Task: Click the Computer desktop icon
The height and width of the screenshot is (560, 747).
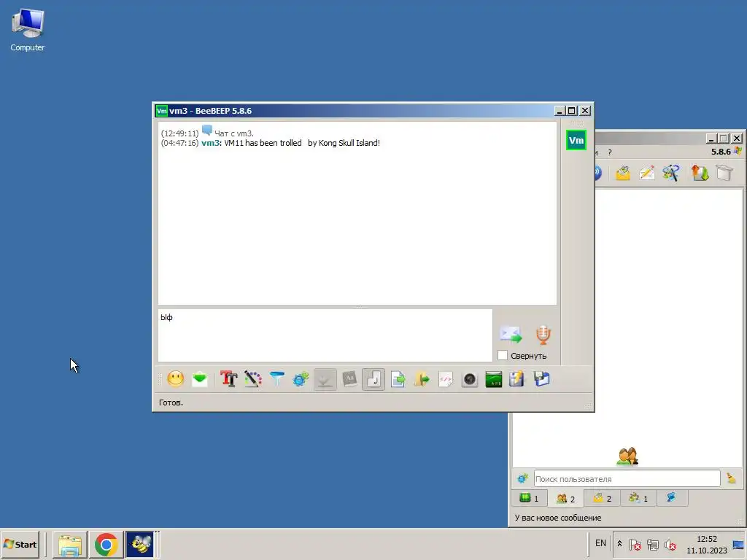Action: 28,31
